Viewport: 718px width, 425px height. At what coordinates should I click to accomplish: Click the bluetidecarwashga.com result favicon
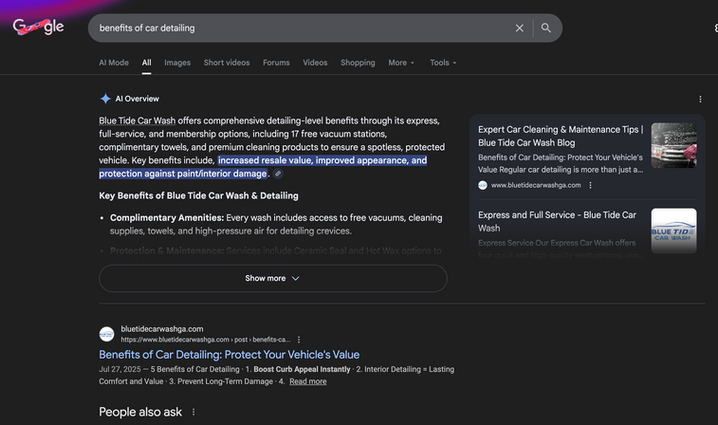click(107, 334)
